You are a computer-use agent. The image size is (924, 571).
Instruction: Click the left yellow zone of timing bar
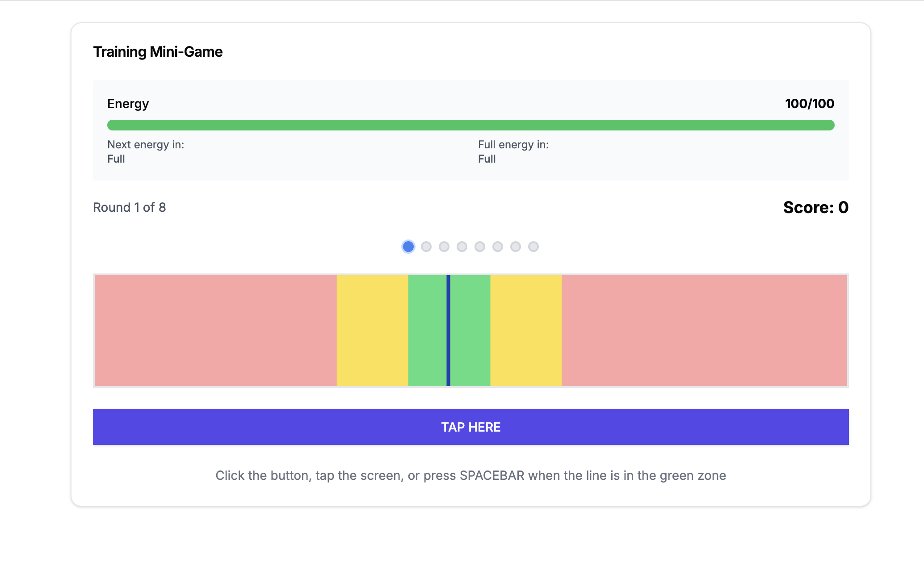(x=372, y=331)
